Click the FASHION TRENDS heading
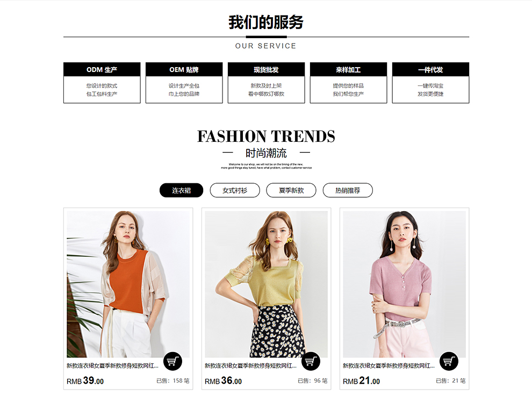Screen dimensions: 532x395 coord(267,137)
